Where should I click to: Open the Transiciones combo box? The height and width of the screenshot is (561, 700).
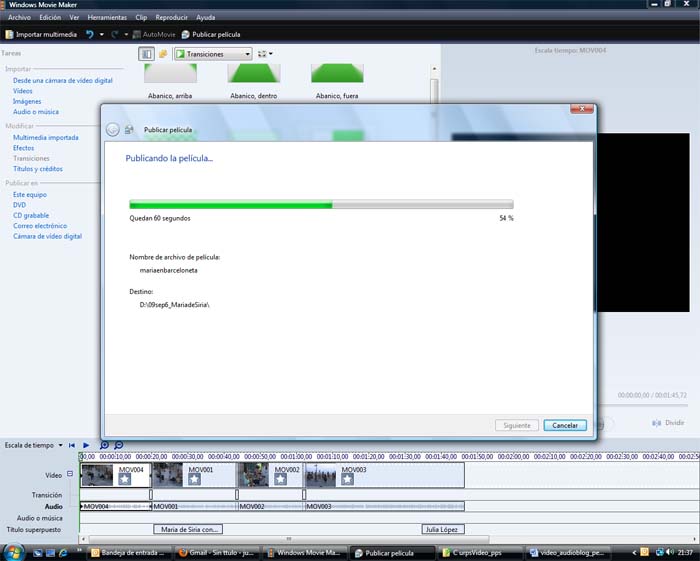213,54
